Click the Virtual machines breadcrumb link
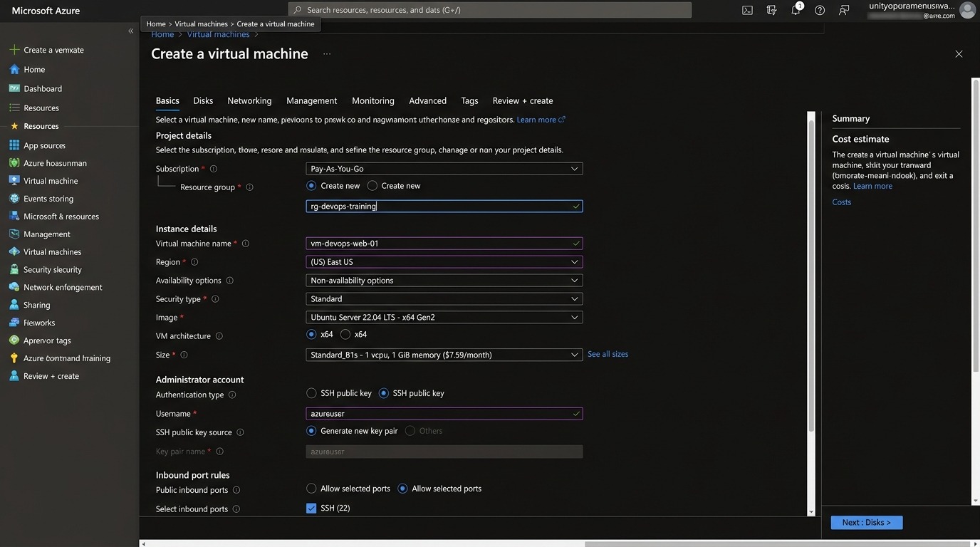980x547 pixels. pos(218,34)
